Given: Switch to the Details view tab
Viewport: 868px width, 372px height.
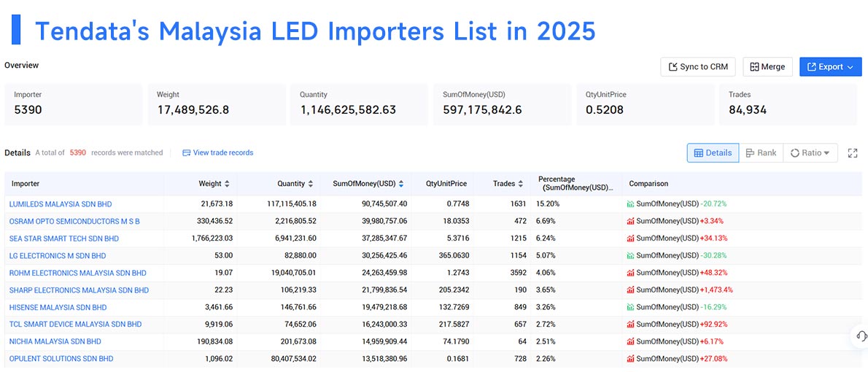Looking at the screenshot, I should (x=713, y=152).
